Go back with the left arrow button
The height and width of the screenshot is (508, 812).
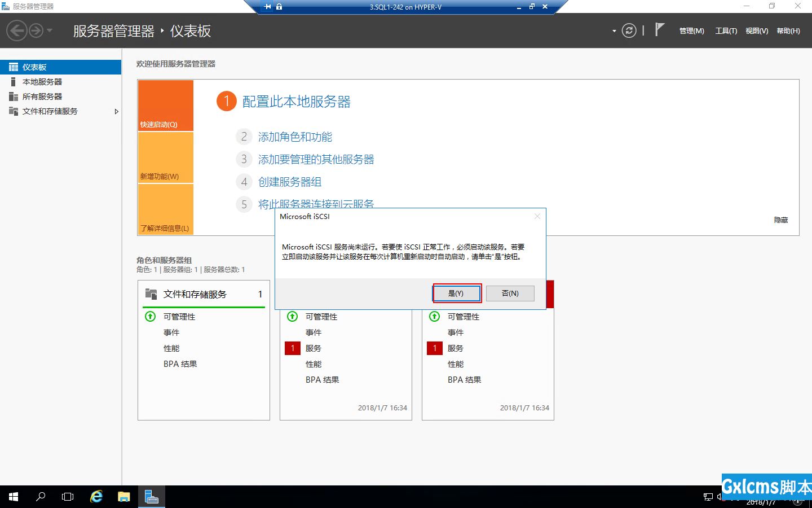(17, 30)
